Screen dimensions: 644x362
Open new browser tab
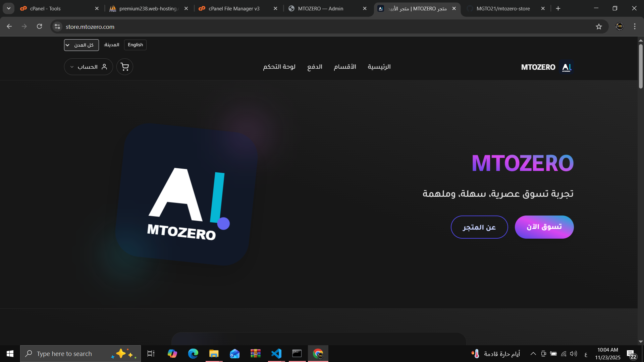[558, 8]
